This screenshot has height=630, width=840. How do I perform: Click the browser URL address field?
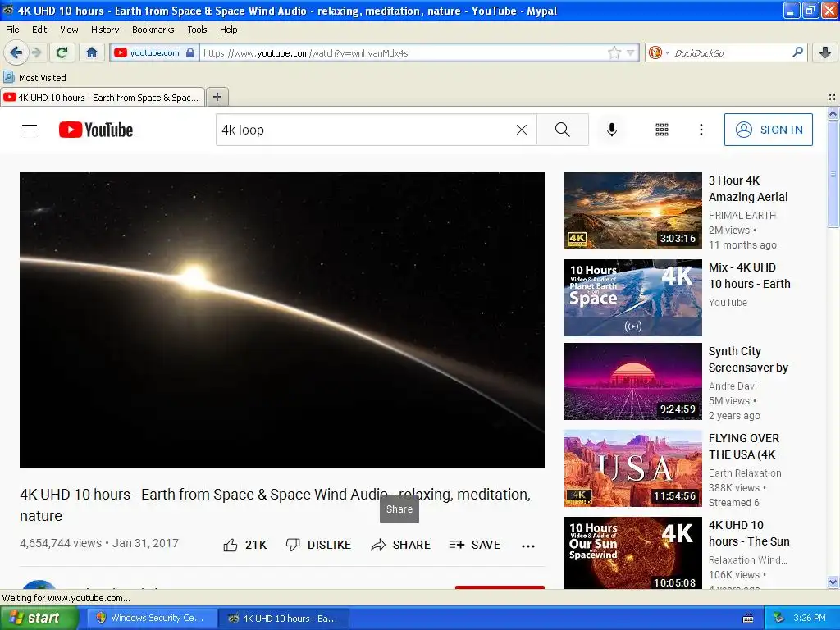coord(404,53)
